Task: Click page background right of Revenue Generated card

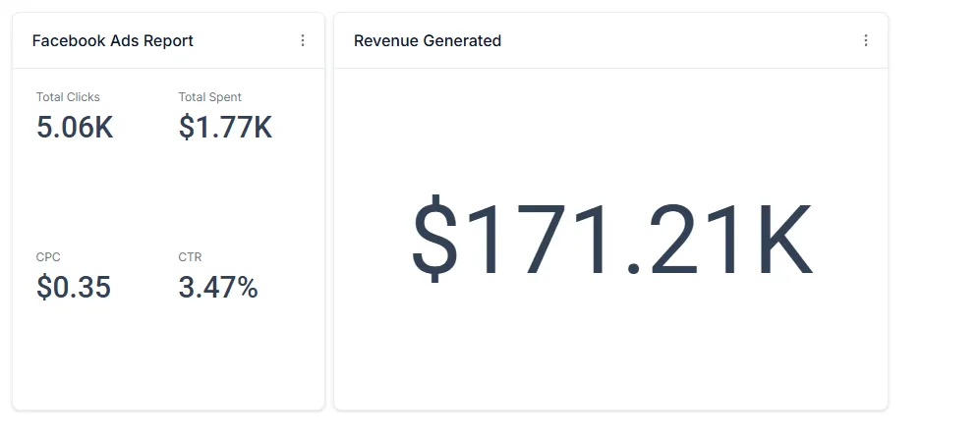Action: click(934, 216)
